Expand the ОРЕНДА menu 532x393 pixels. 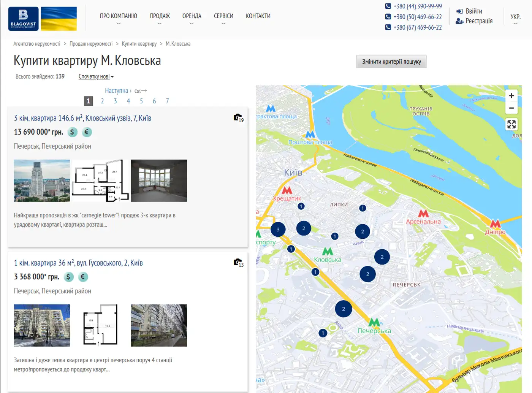point(192,18)
